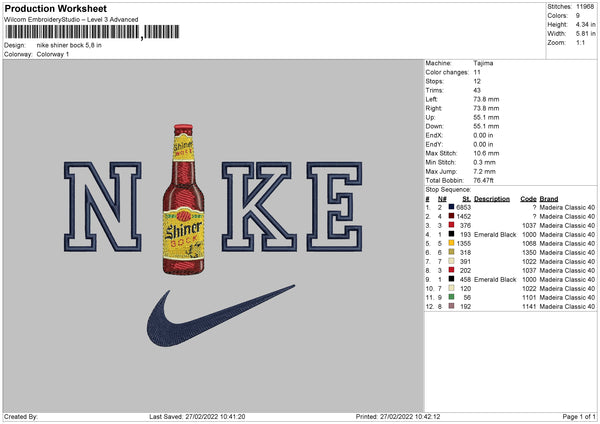Click the Brand column header
Viewport: 600px width, 424px height.
(549, 199)
